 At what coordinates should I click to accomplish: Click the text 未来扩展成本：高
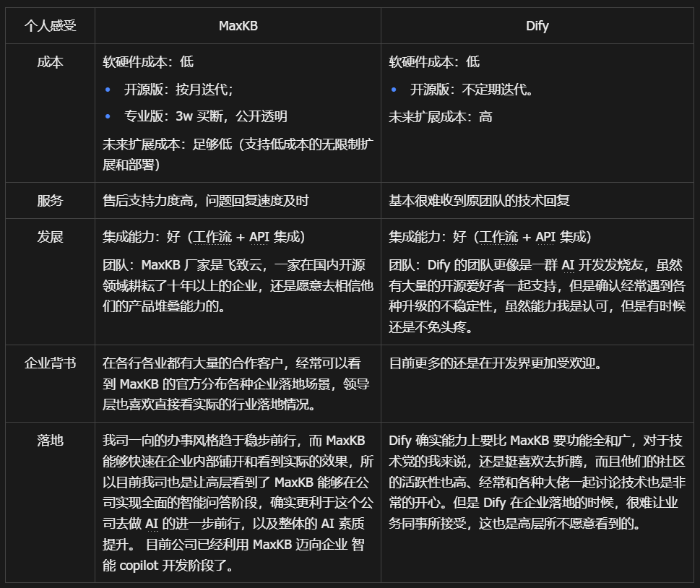(x=441, y=117)
